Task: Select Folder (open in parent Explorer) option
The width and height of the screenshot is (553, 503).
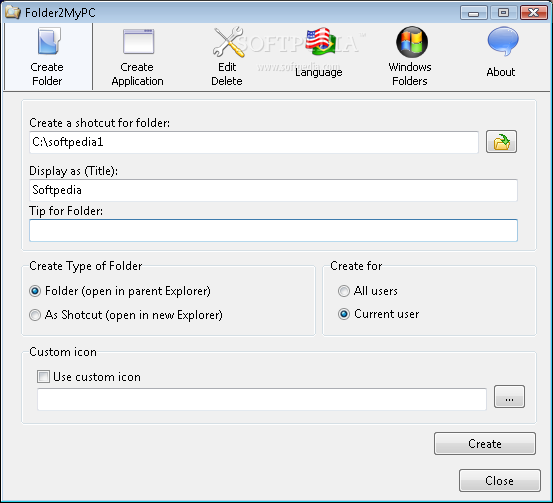Action: (x=120, y=291)
